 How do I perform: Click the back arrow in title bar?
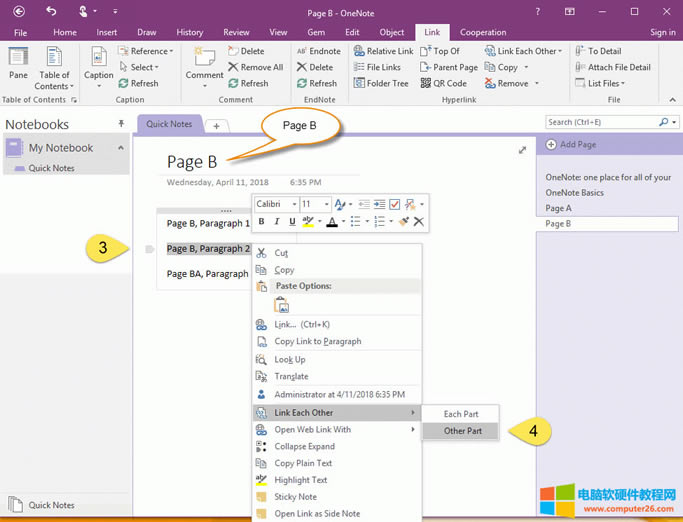pyautogui.click(x=19, y=11)
